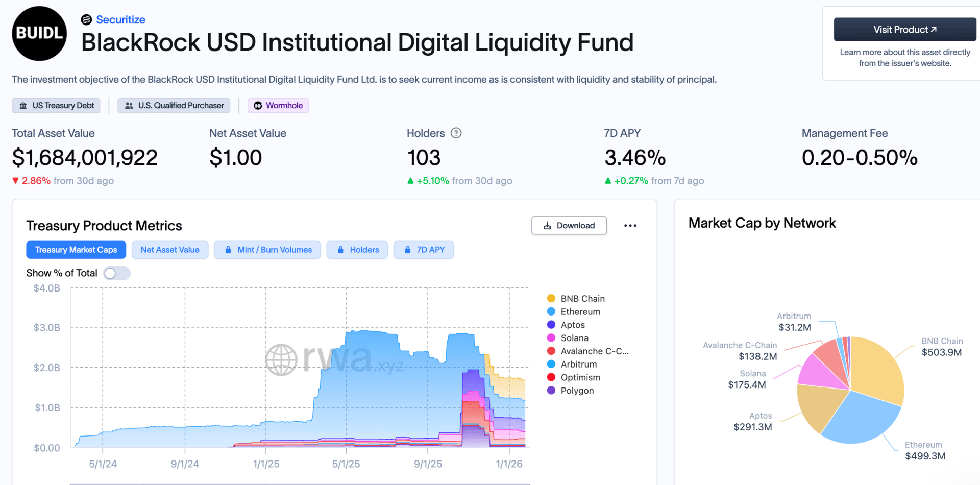Toggle the Show % of Total switch
This screenshot has height=485, width=980.
[x=116, y=273]
